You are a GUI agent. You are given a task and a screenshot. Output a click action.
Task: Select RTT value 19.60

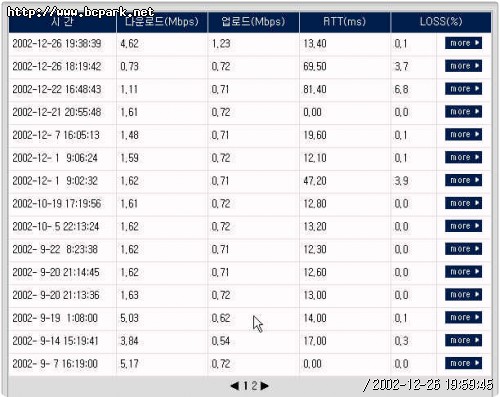315,135
